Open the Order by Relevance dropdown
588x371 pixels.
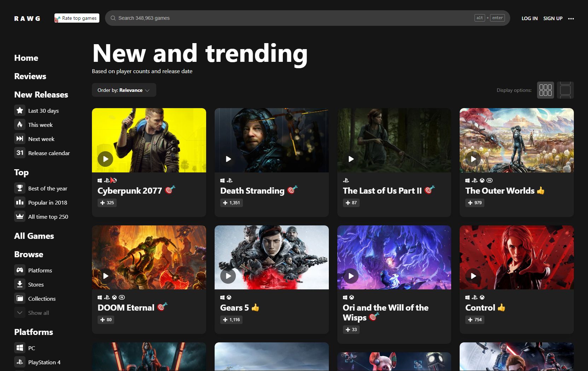pyautogui.click(x=124, y=90)
